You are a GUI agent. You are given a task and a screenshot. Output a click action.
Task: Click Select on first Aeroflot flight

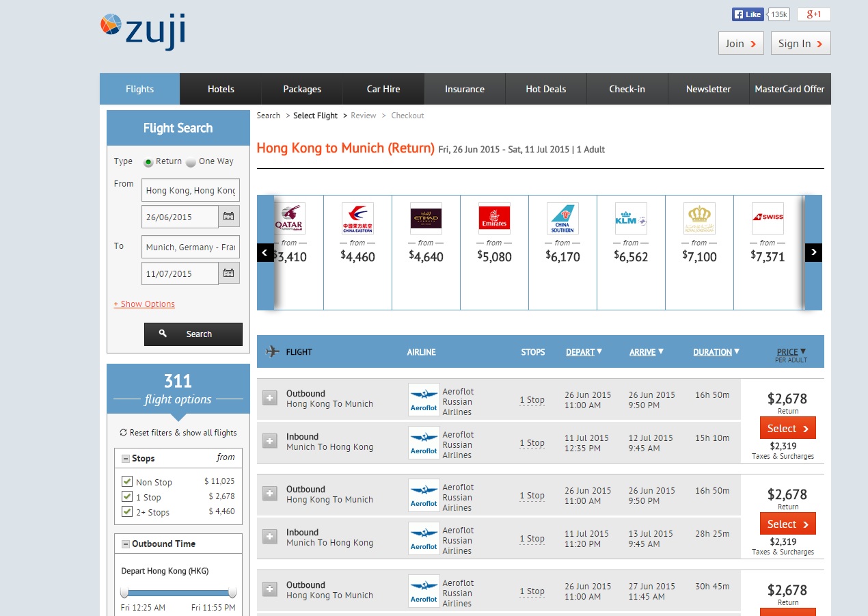787,429
